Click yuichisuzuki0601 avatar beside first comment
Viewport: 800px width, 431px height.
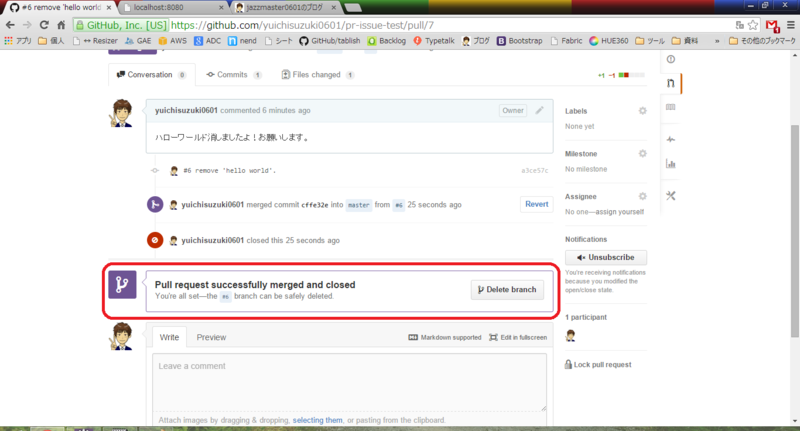[x=122, y=113]
